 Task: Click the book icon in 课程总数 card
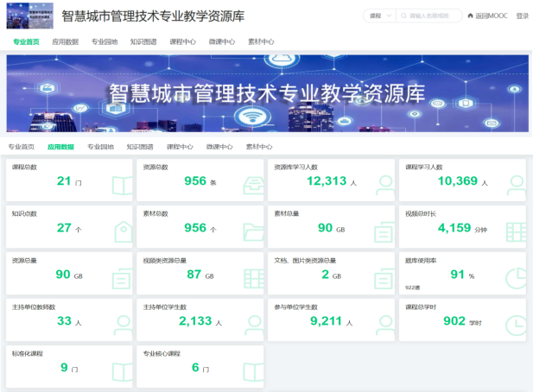tap(122, 185)
